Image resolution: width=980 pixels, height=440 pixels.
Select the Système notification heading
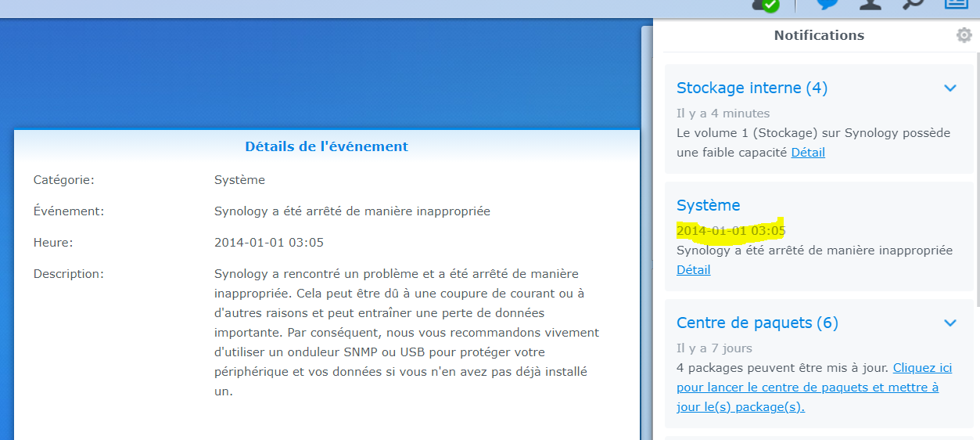[708, 205]
